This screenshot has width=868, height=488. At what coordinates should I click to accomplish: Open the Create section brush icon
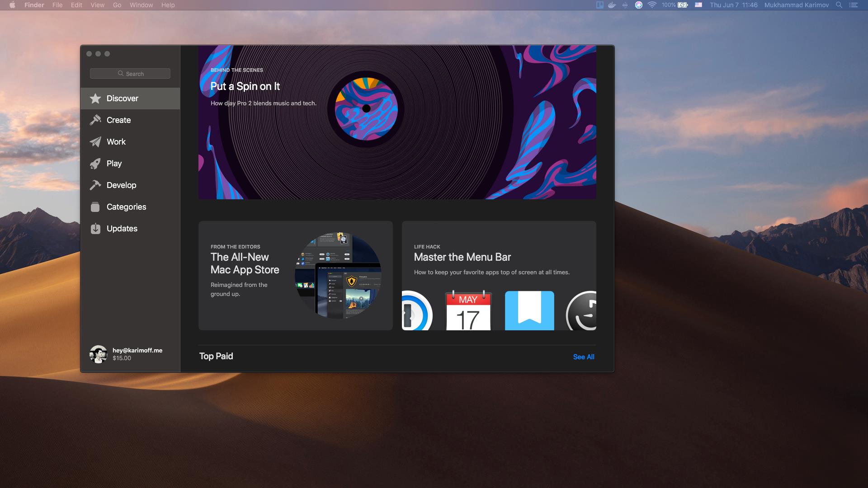pos(95,120)
